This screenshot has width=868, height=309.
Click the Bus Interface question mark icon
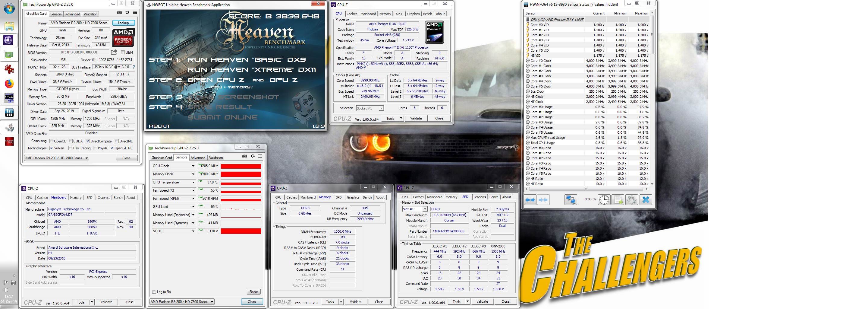click(x=134, y=67)
